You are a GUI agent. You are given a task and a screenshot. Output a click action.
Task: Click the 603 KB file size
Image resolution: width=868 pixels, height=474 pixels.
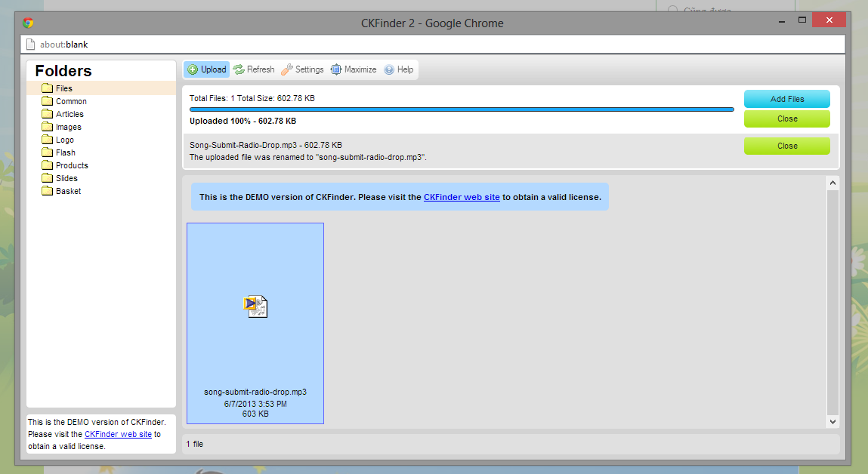coord(255,414)
